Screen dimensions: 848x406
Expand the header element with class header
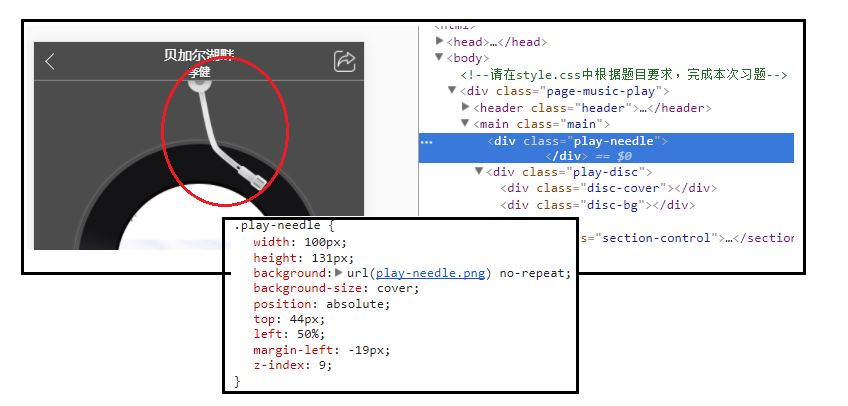(466, 107)
